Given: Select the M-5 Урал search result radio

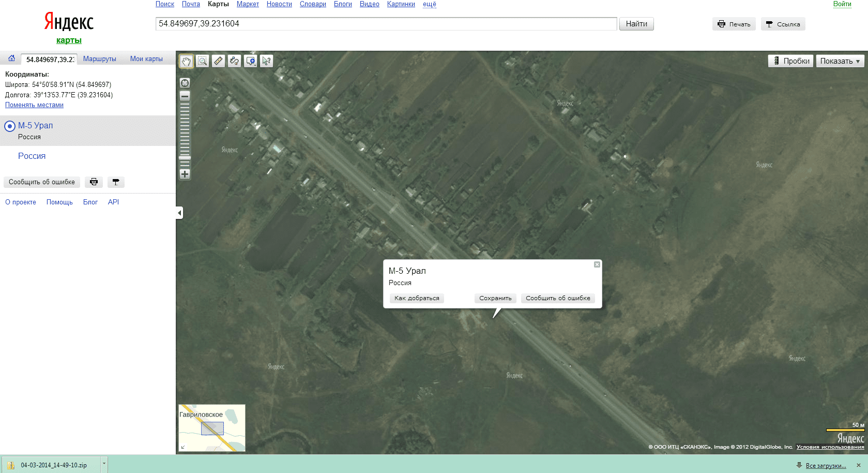Looking at the screenshot, I should pos(10,126).
